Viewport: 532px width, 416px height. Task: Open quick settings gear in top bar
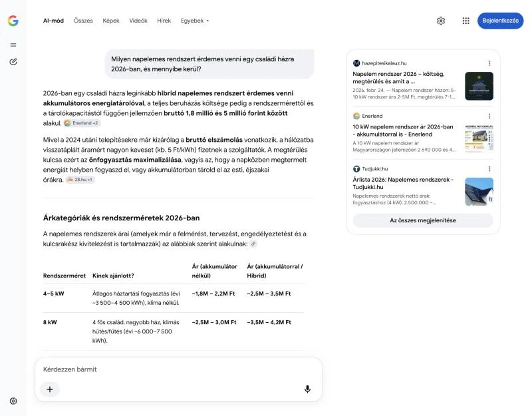click(x=441, y=21)
